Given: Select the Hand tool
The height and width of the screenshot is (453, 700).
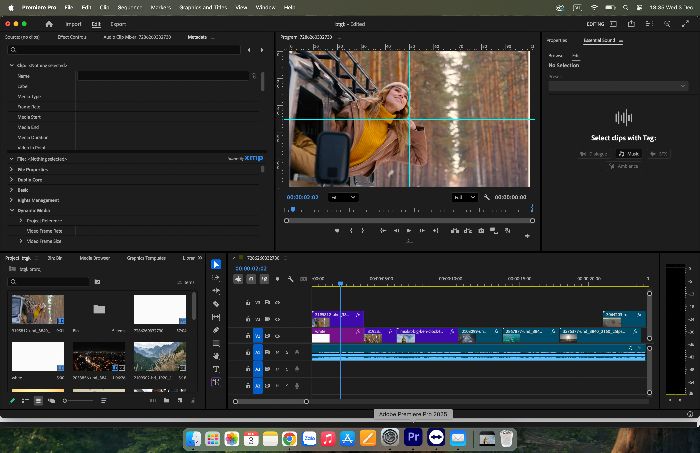Looking at the screenshot, I should coord(216,356).
